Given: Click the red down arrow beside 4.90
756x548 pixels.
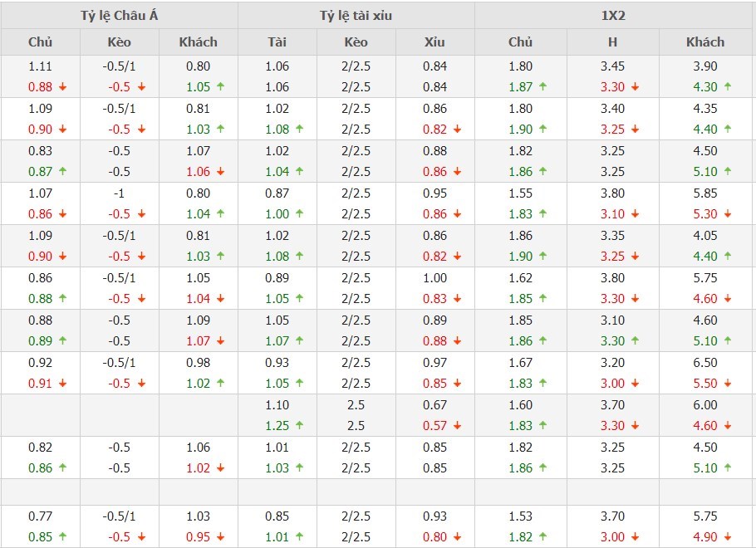Looking at the screenshot, I should (x=728, y=536).
